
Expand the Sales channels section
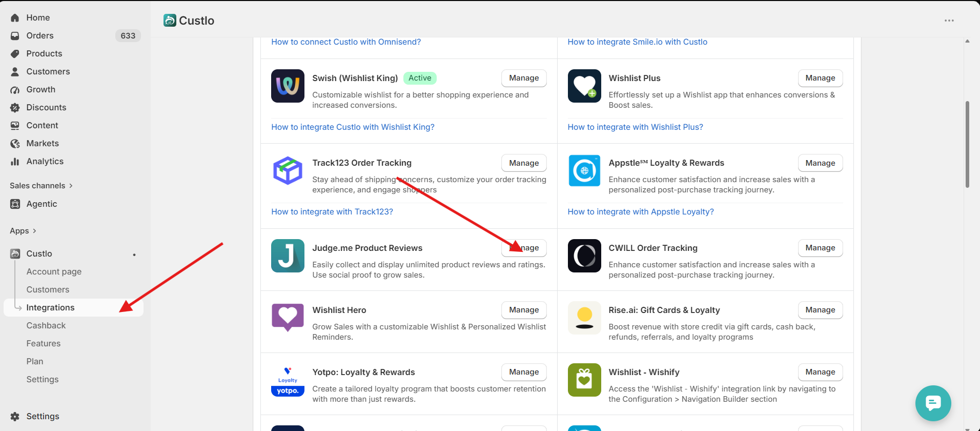pos(41,186)
